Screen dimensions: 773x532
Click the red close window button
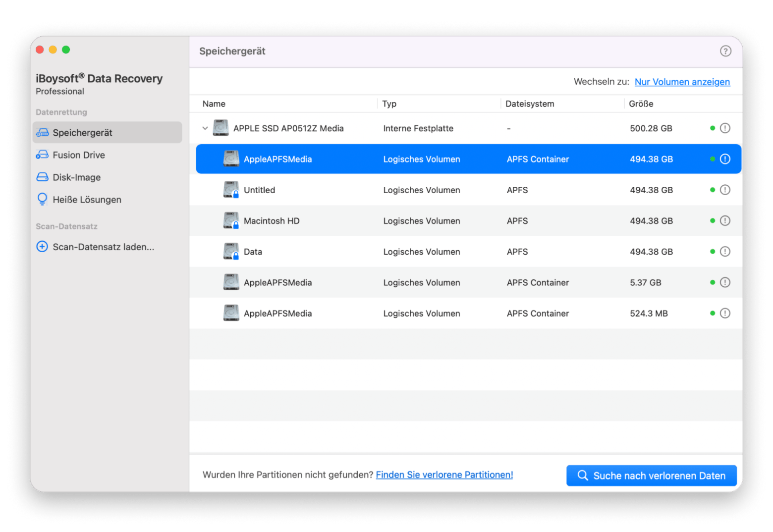[x=40, y=50]
